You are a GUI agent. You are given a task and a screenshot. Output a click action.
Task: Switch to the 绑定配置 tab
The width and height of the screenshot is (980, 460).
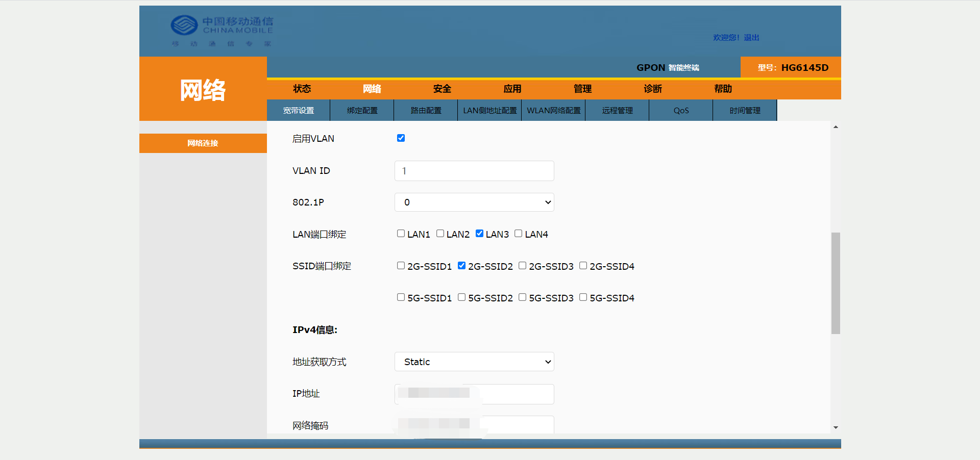coord(362,110)
